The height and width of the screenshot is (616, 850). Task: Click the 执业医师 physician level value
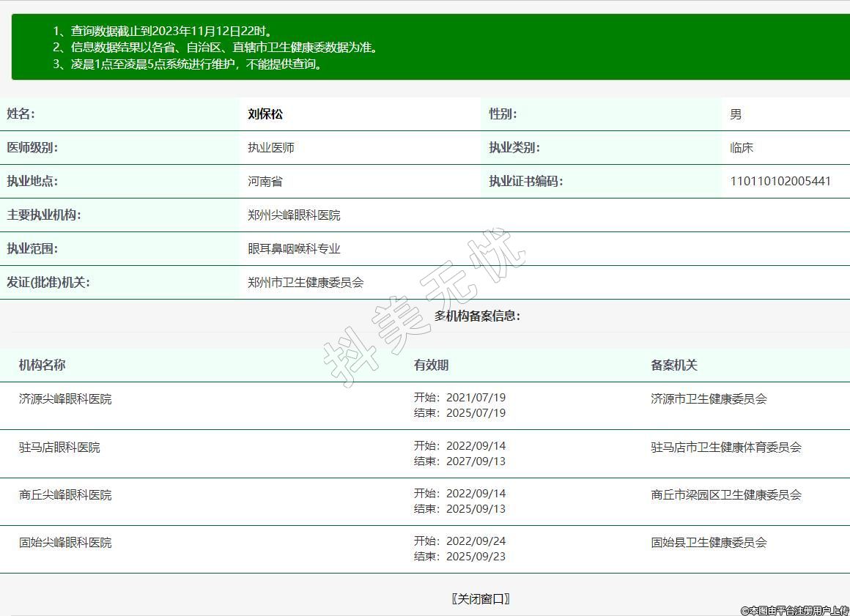[x=271, y=148]
